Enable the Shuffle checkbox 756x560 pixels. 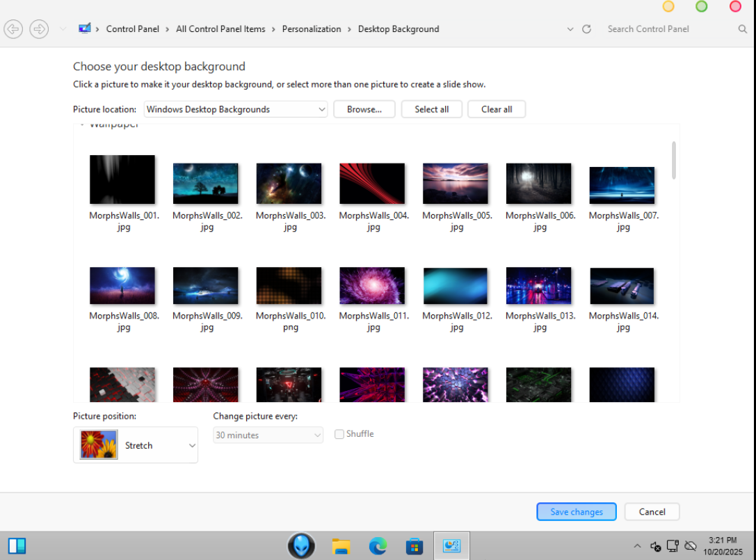click(339, 434)
